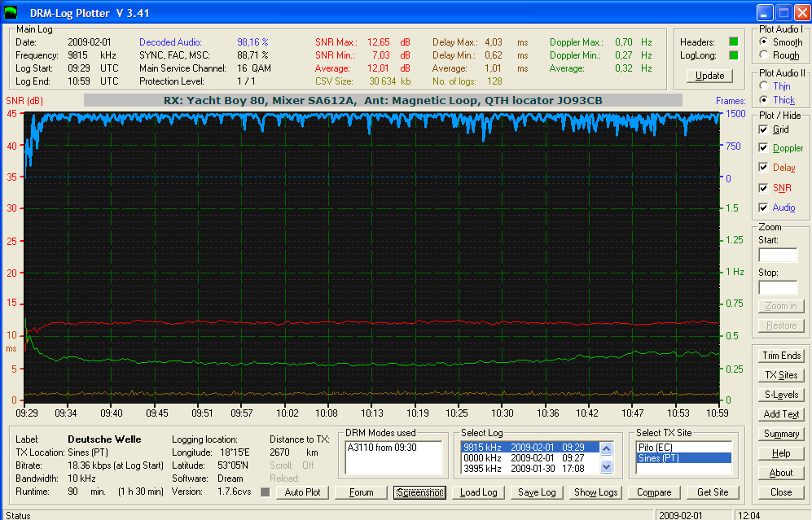Click the Delay Max value 4,03
The width and height of the screenshot is (812, 520).
click(x=494, y=42)
